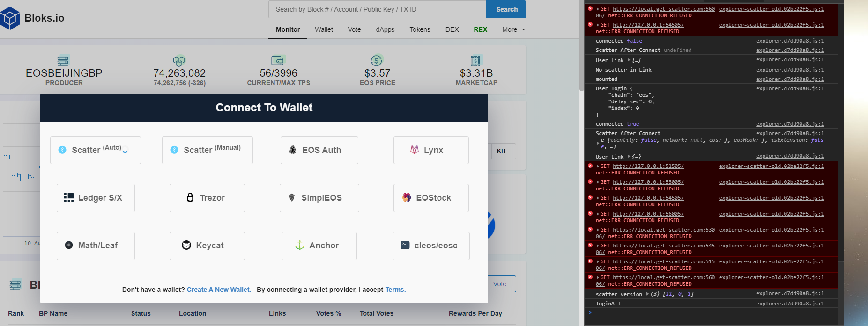Viewport: 868px width, 326px height.
Task: Open the REX tab
Action: [480, 29]
